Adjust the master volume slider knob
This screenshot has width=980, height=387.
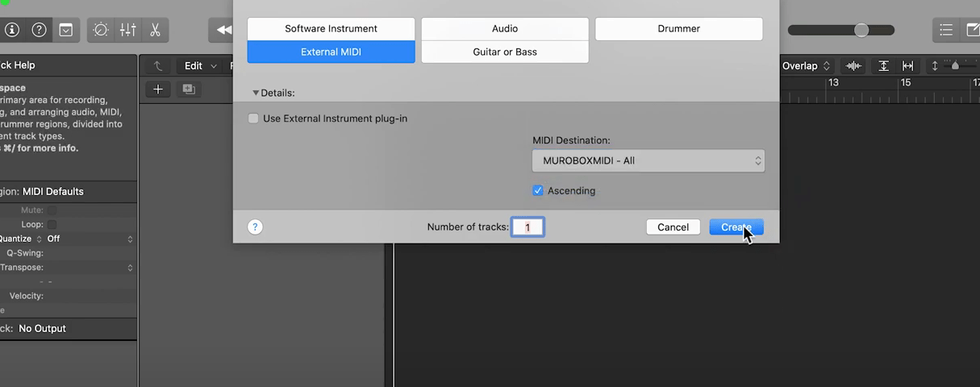[x=861, y=30]
